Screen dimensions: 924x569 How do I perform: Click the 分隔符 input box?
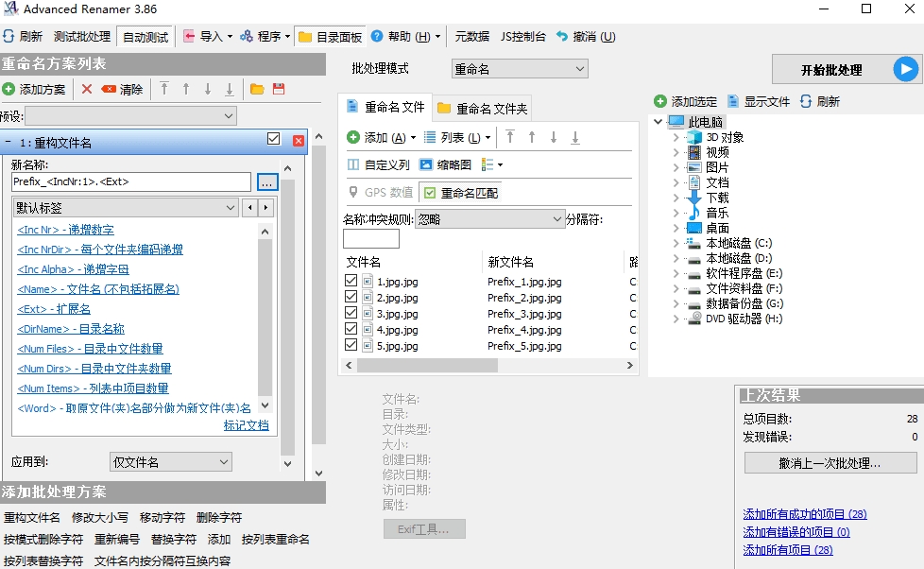[371, 239]
